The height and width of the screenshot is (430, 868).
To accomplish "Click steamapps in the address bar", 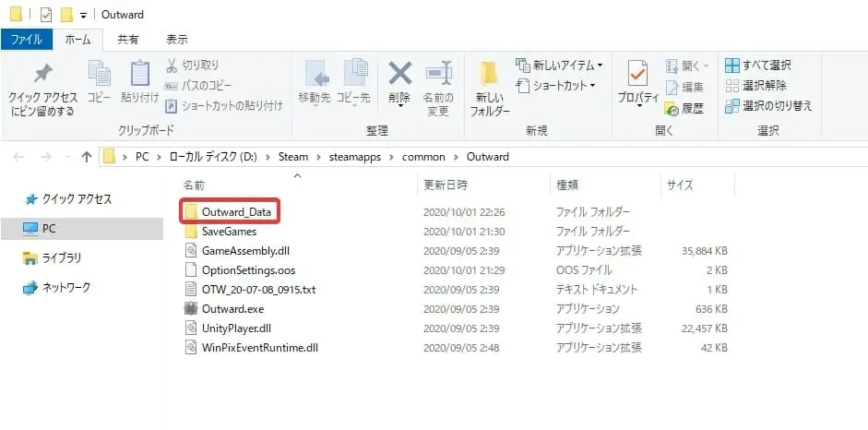I will [x=354, y=157].
